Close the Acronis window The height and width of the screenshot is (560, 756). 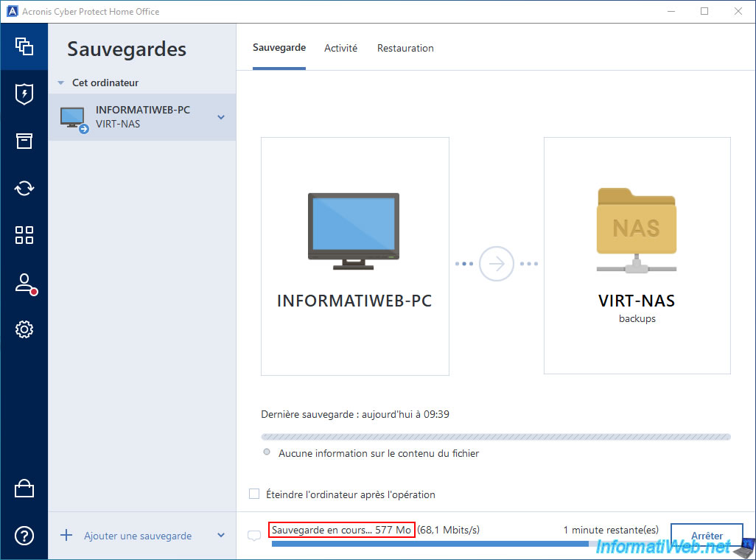(738, 11)
